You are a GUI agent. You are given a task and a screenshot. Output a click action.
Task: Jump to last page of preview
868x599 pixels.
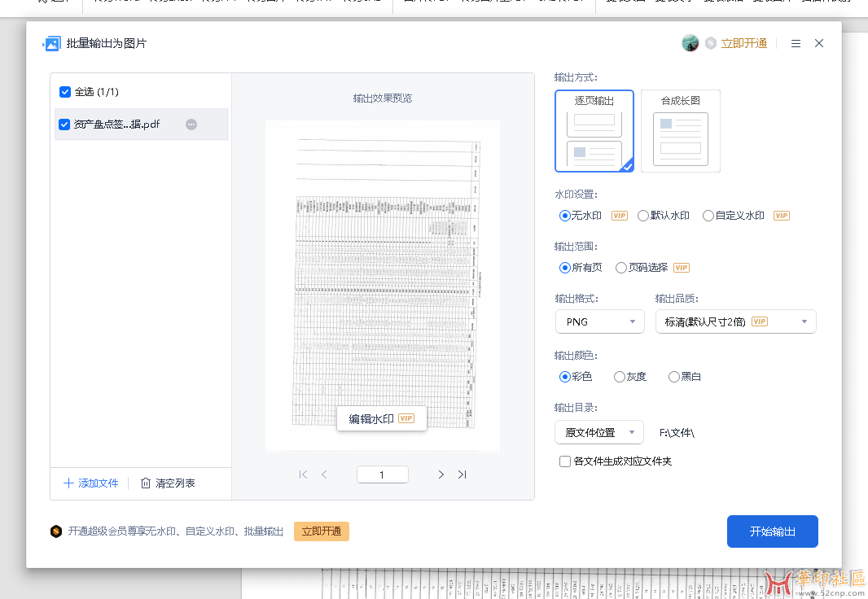[x=462, y=474]
